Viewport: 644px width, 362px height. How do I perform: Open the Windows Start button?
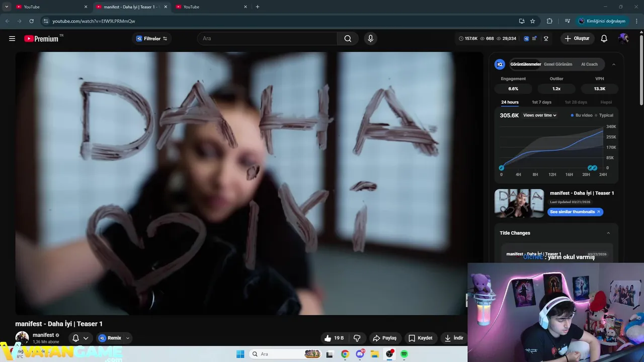tap(240, 354)
